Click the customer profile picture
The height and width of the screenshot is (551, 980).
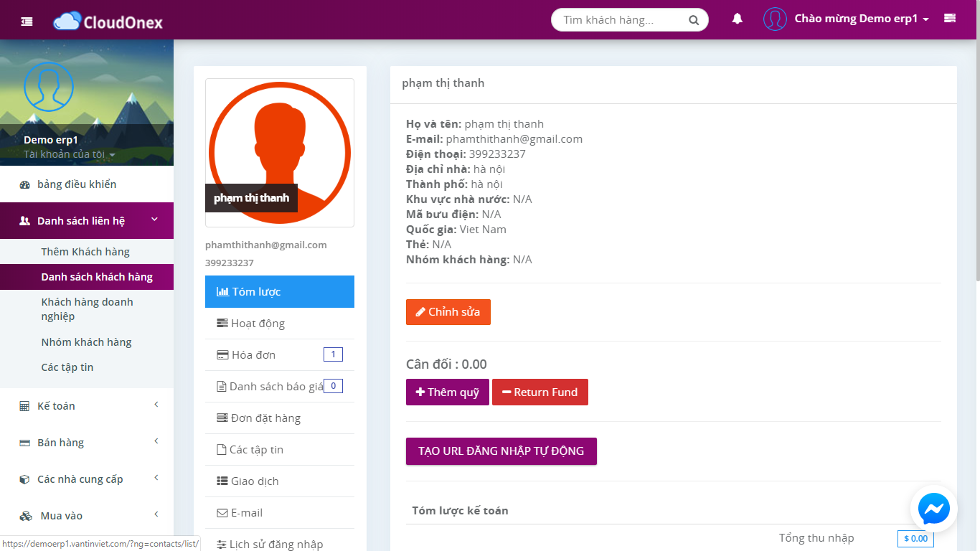click(280, 153)
